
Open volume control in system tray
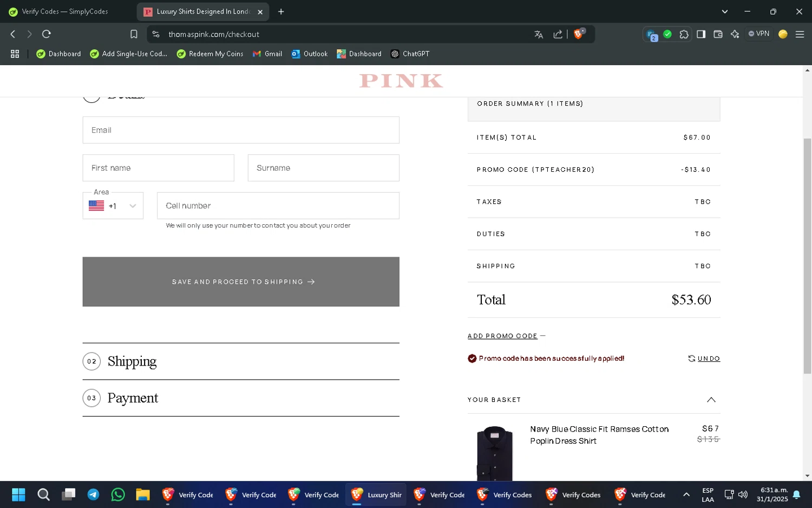[x=743, y=494]
